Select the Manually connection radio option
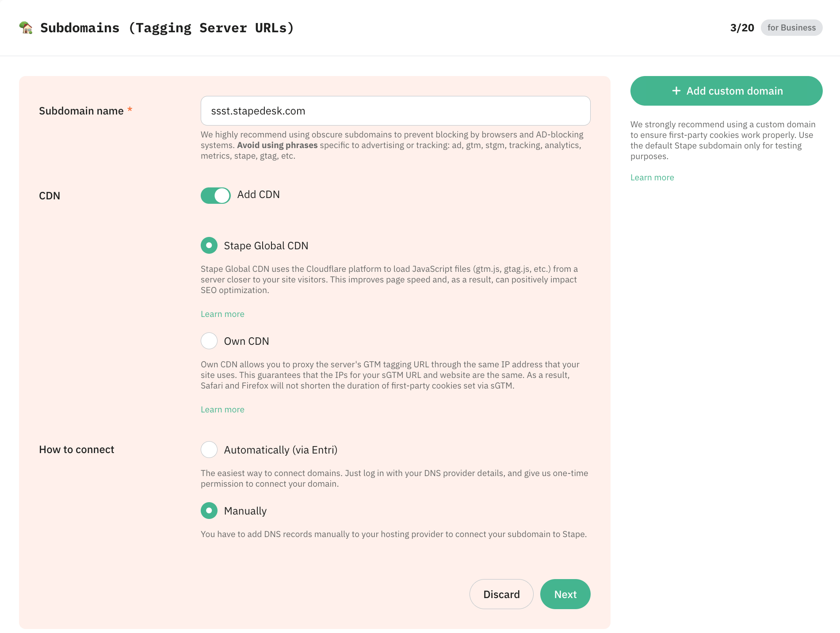Screen dimensions: 840x633 pos(209,511)
